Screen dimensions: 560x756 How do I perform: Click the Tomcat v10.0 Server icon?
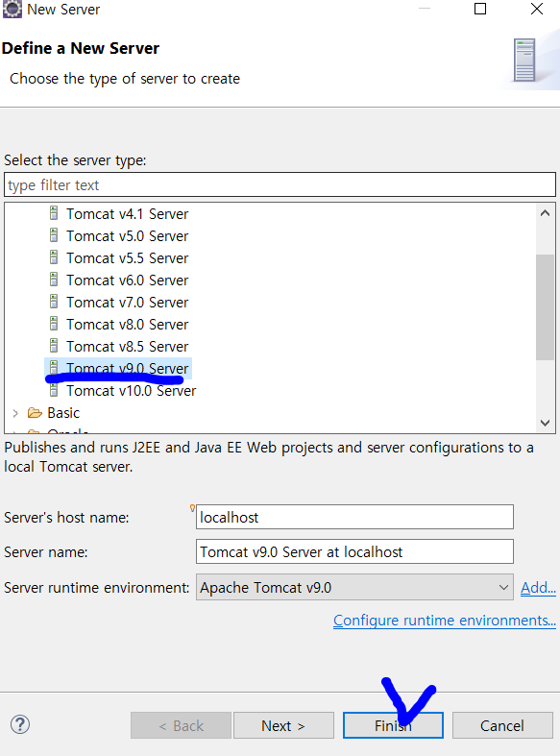tap(54, 390)
